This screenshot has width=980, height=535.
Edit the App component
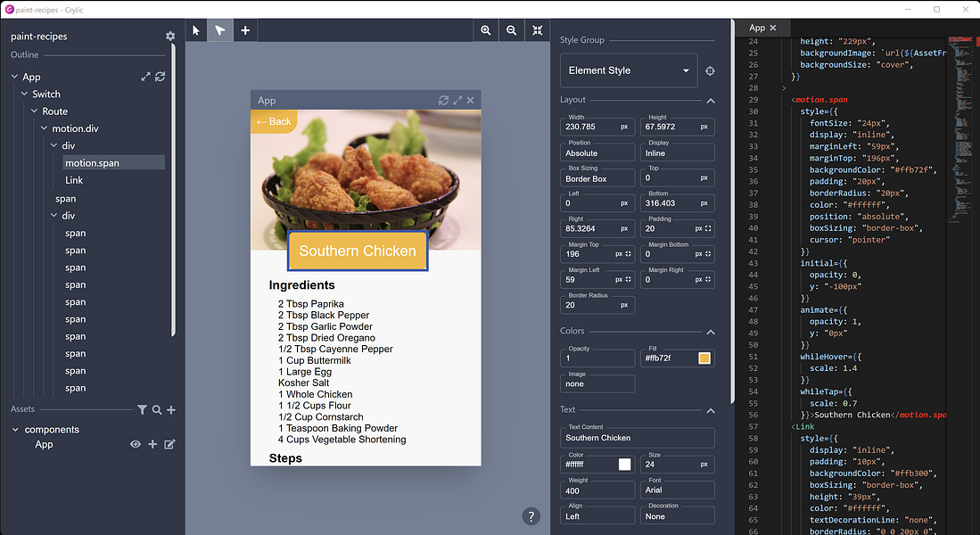point(169,444)
